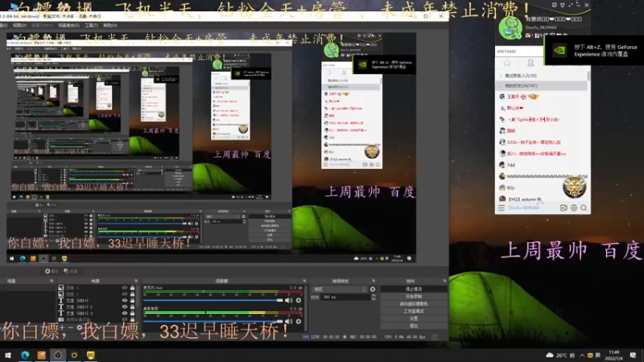Mute the microphone/Aux mixer channel

click(x=289, y=300)
